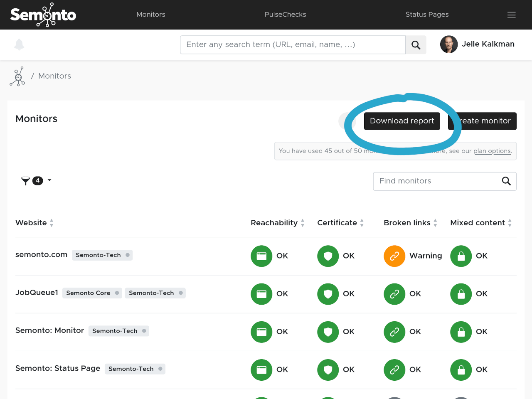The width and height of the screenshot is (532, 399).
Task: Open semonto.com Broken links warning icon
Action: click(x=394, y=256)
